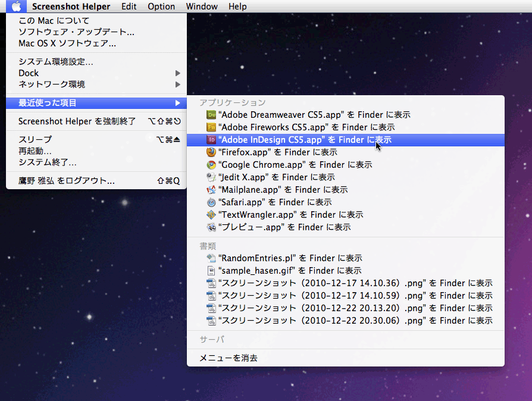Screen dimensions: 532x401
Task: Click the Google Chrome app icon
Action: click(x=211, y=165)
